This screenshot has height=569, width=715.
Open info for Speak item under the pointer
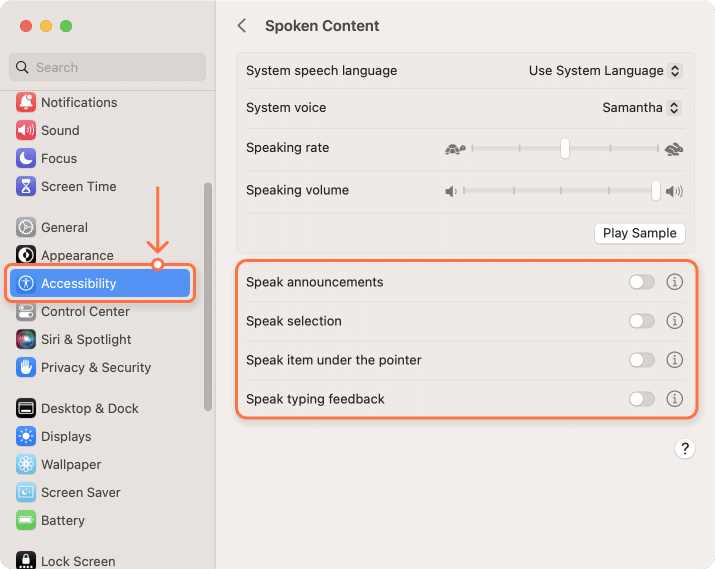pyautogui.click(x=674, y=360)
